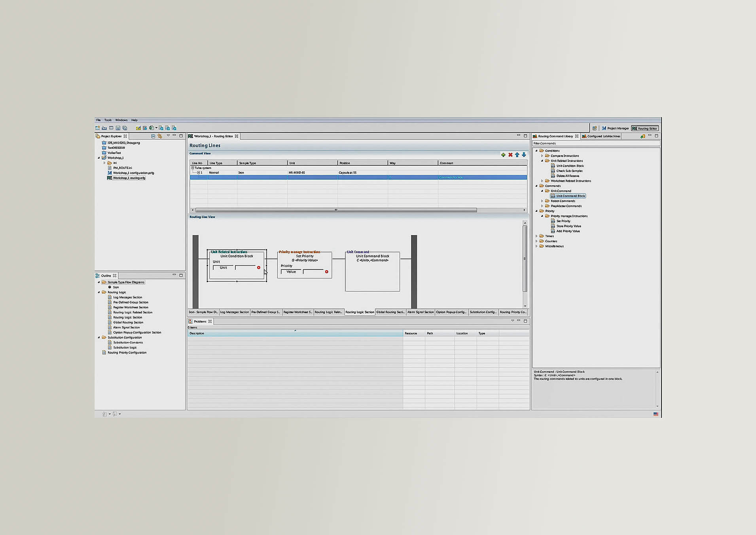Click the Sample Type column header
This screenshot has width=756, height=535.
coord(262,163)
